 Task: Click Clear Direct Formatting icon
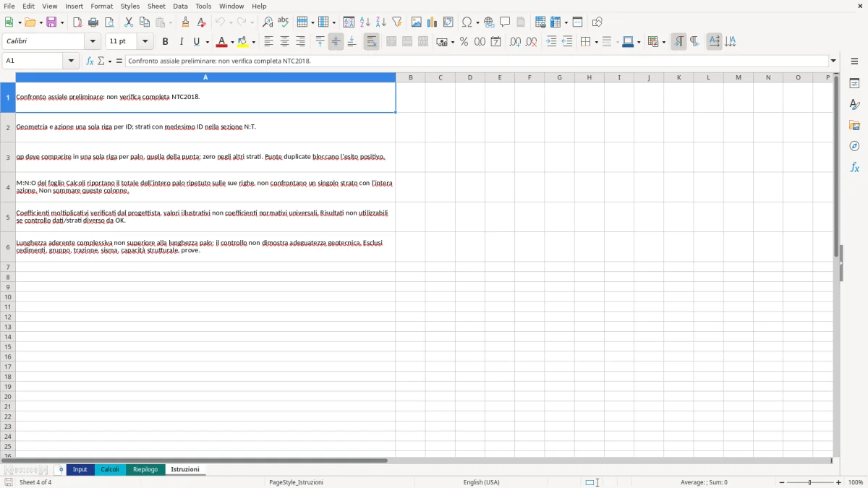coord(202,22)
